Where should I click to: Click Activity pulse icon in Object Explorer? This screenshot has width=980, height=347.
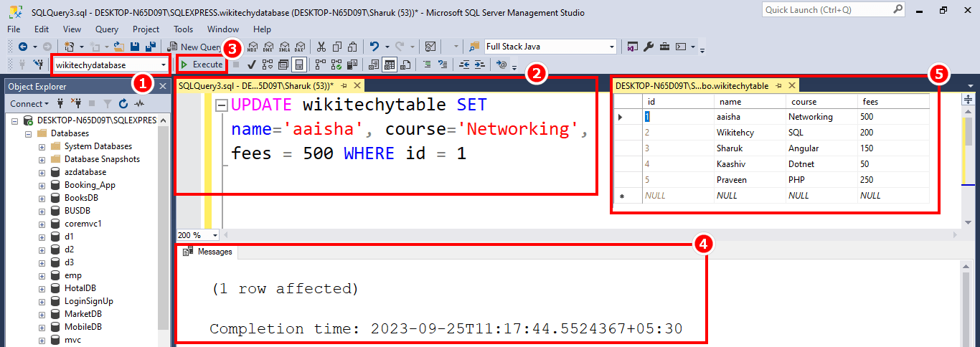coord(138,104)
